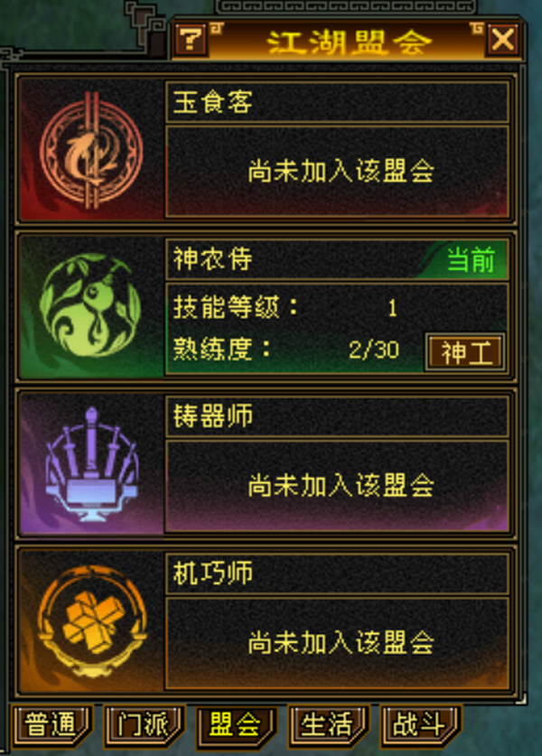The width and height of the screenshot is (542, 756).
Task: Click the 熟练度 2/30 progress value
Action: 374,349
